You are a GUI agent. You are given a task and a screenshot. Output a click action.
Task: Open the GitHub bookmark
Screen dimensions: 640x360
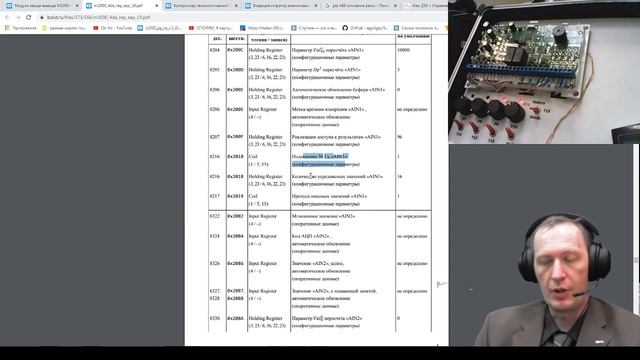click(365, 28)
